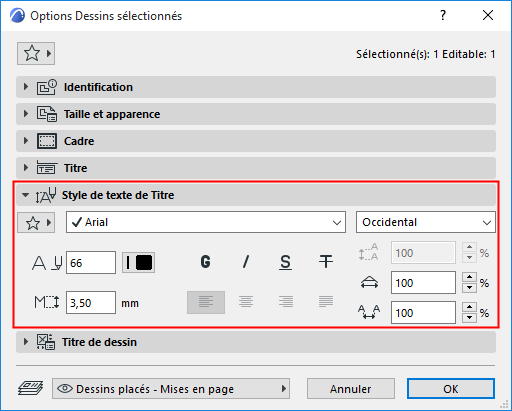The width and height of the screenshot is (512, 411).
Task: Expand the Titre panel
Action: point(256,168)
